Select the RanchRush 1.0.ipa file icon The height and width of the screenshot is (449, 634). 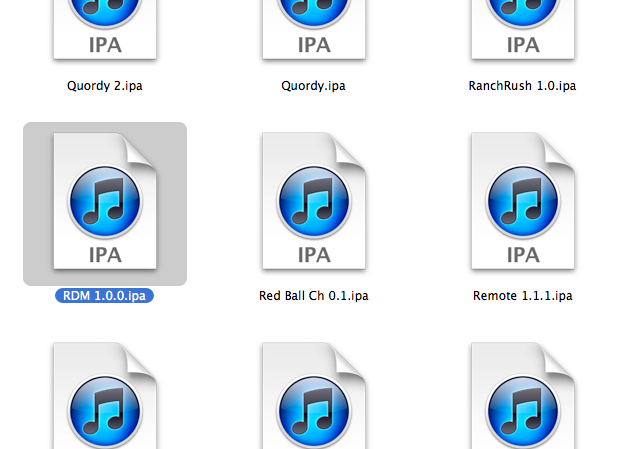click(522, 25)
